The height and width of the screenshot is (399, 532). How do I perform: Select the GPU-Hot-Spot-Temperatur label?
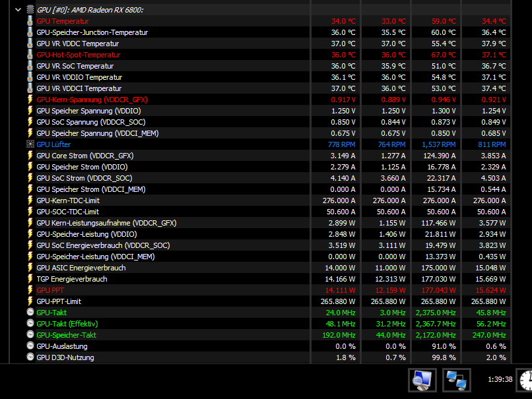(x=79, y=55)
